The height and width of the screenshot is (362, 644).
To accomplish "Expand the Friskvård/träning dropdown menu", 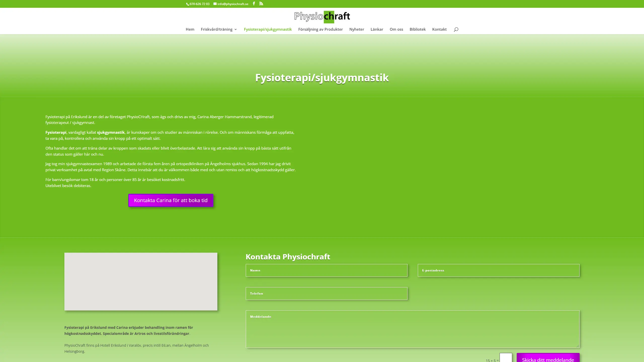I will coord(219,29).
